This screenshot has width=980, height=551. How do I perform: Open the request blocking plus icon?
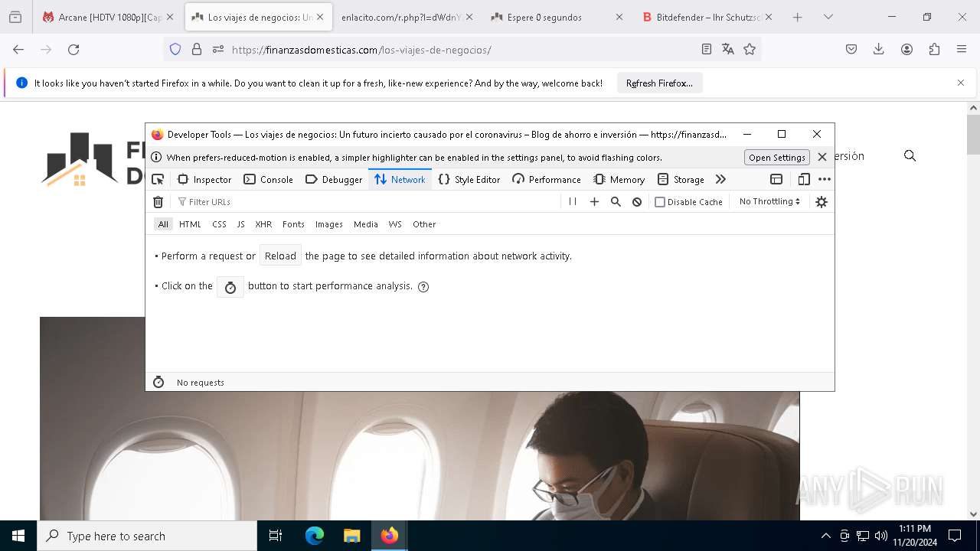coord(594,202)
